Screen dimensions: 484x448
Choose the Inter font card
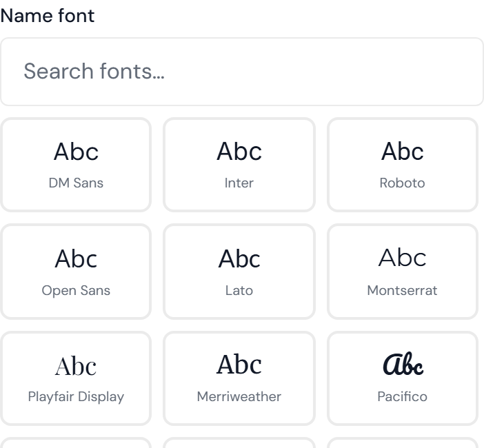click(x=239, y=165)
